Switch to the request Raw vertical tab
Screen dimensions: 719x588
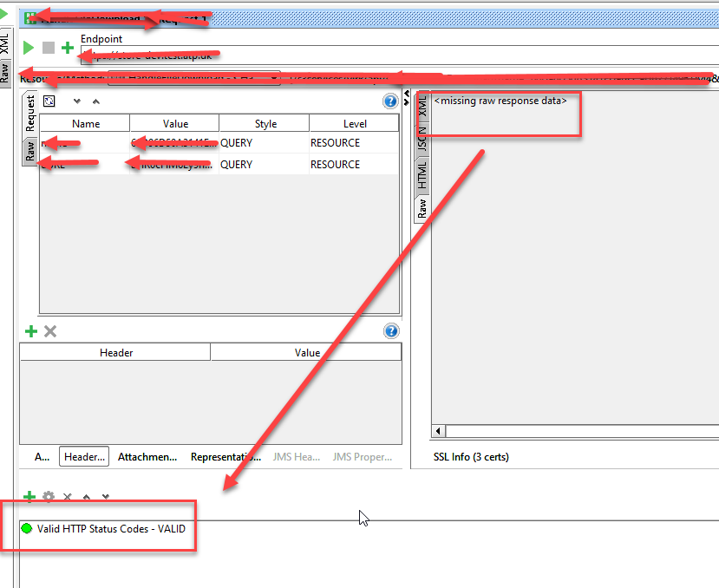[x=29, y=152]
